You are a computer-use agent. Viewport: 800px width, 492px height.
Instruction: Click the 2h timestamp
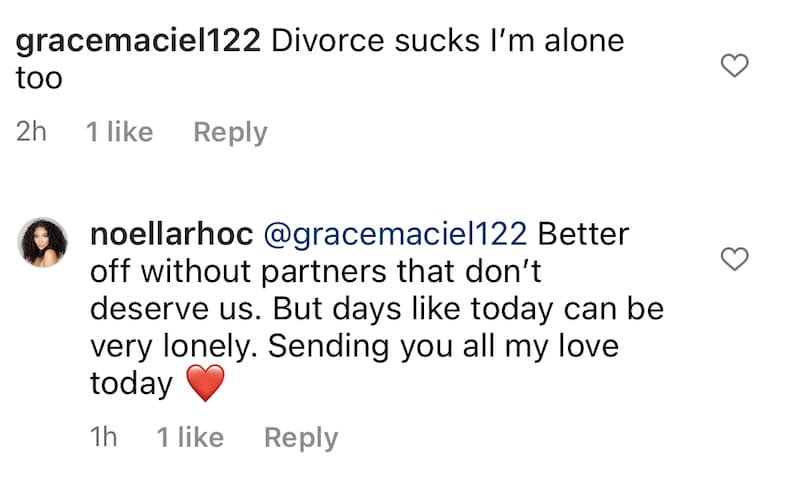[31, 132]
